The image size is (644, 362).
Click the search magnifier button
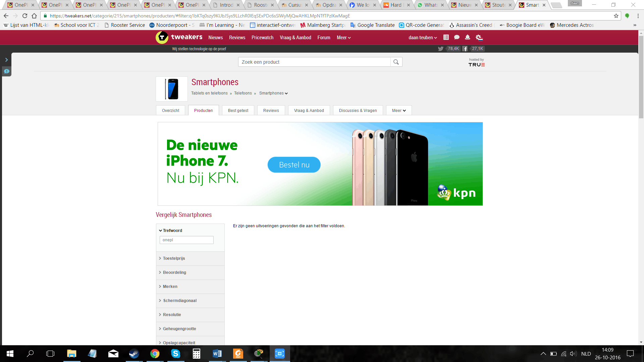396,62
